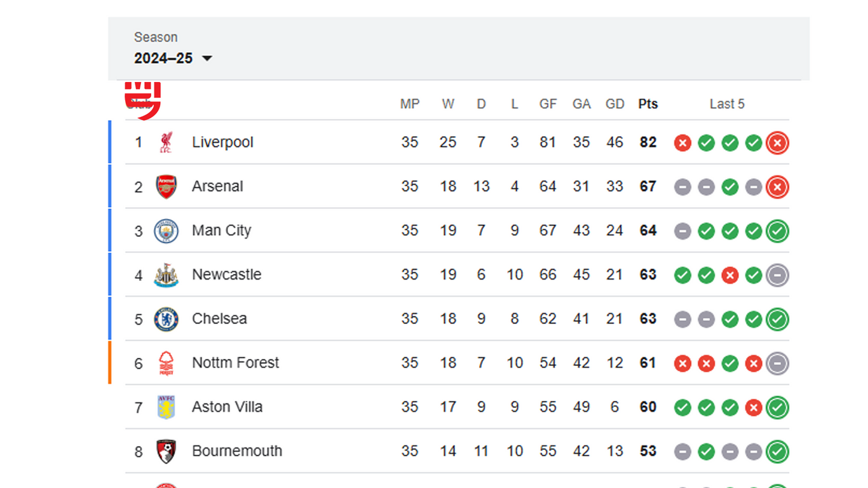This screenshot has width=868, height=488.
Task: Click the Arsenal club crest
Action: (166, 187)
